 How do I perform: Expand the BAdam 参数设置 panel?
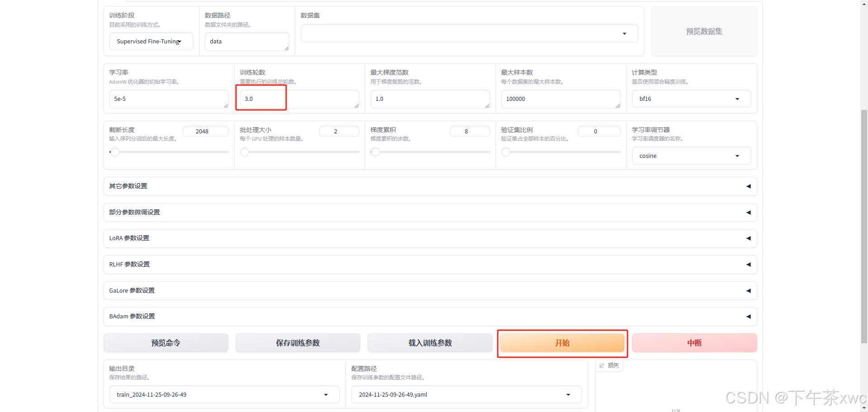(x=429, y=317)
